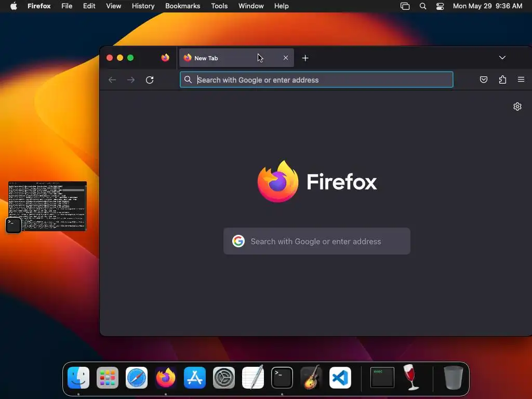Open the File menu

pos(66,6)
